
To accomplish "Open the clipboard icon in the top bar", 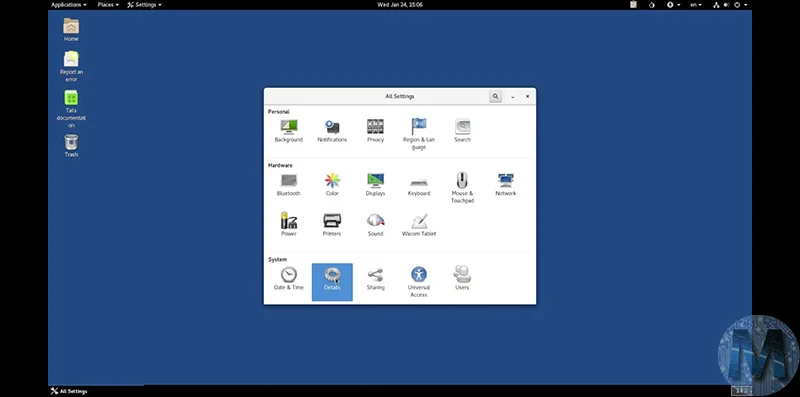I will (x=633, y=5).
